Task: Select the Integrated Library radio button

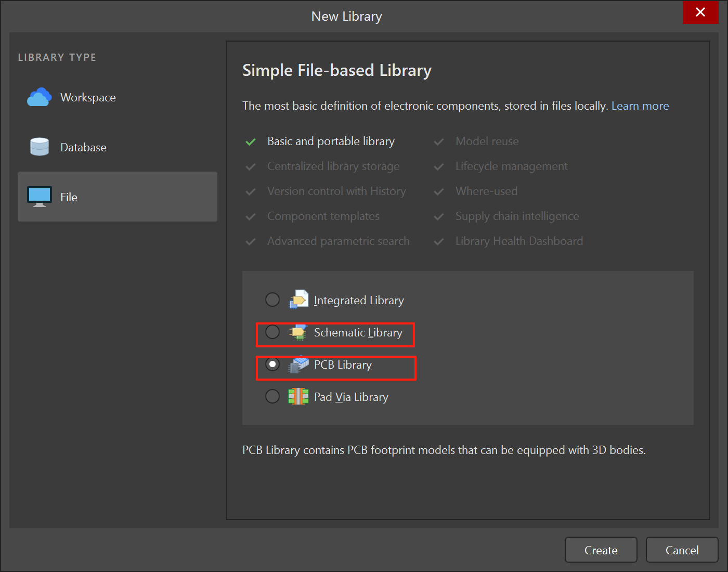Action: [272, 300]
